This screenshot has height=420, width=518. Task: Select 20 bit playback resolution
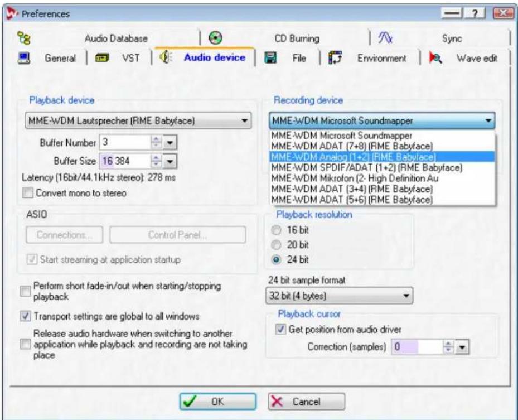[276, 245]
